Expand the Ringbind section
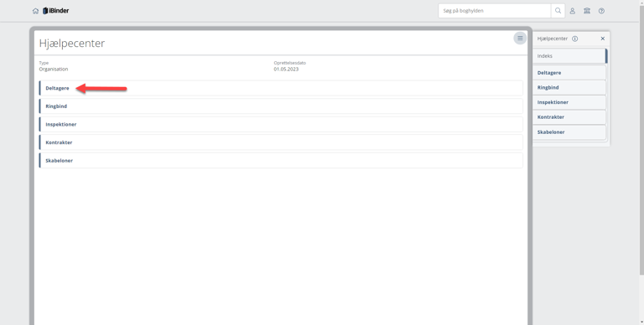The image size is (644, 325). click(281, 106)
